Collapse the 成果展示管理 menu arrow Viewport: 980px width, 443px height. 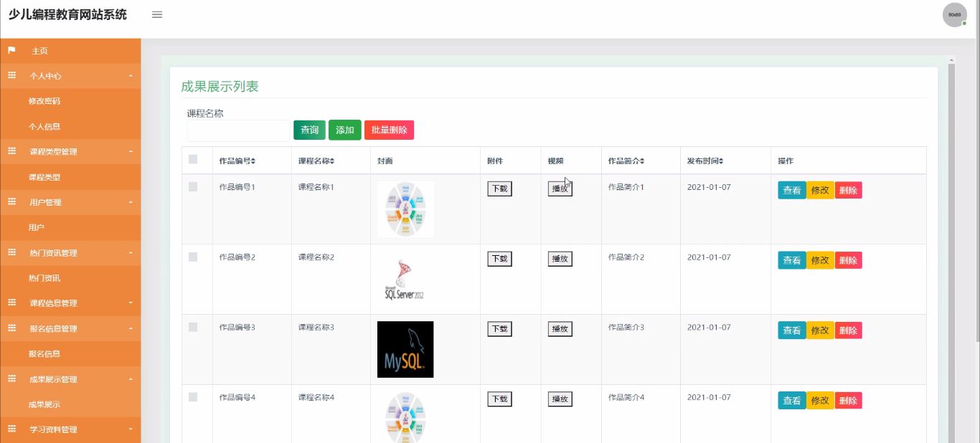point(131,378)
